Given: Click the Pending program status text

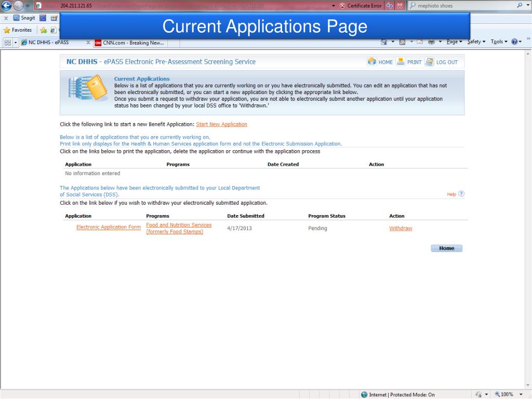Looking at the screenshot, I should click(x=317, y=229).
